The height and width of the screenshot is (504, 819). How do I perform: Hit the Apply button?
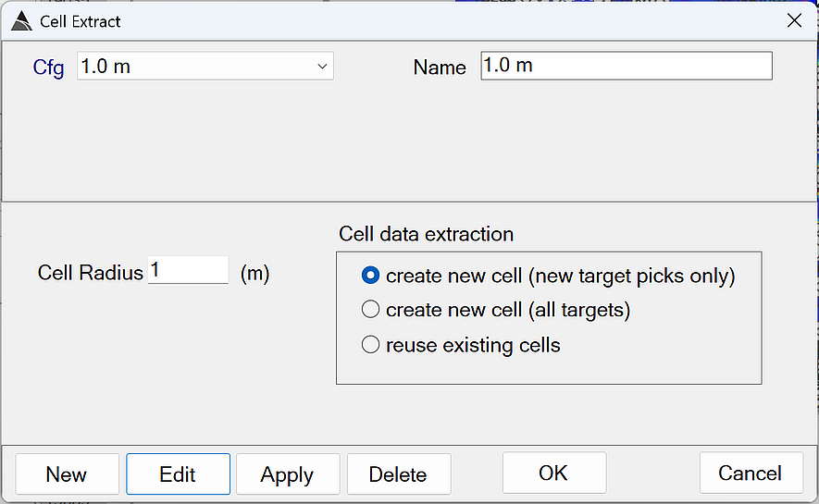(x=288, y=474)
